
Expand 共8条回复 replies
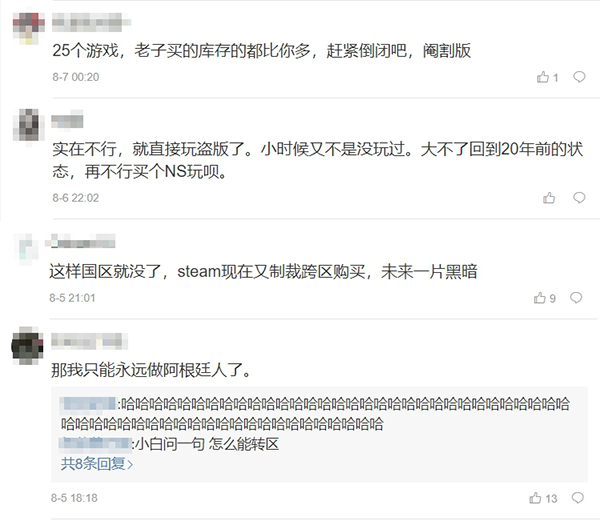[x=97, y=464]
